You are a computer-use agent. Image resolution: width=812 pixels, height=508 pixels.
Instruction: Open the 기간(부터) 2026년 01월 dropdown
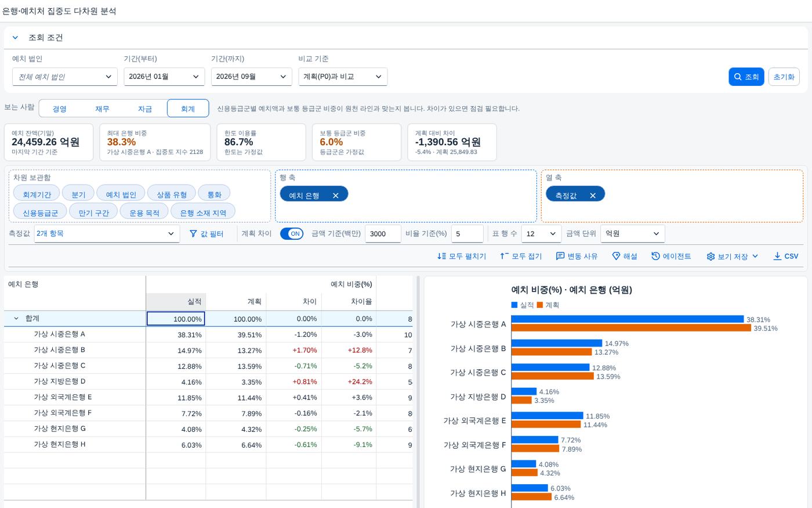pos(164,77)
